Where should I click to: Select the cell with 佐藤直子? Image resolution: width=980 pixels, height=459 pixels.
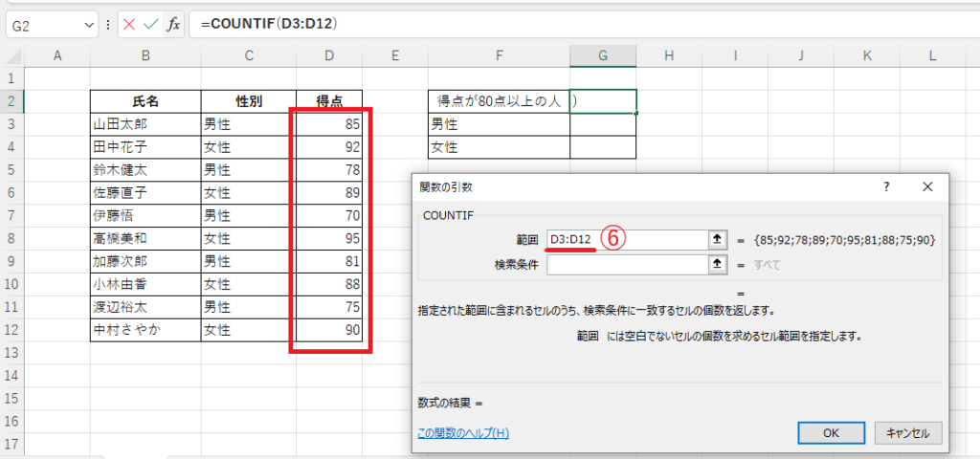tap(145, 193)
